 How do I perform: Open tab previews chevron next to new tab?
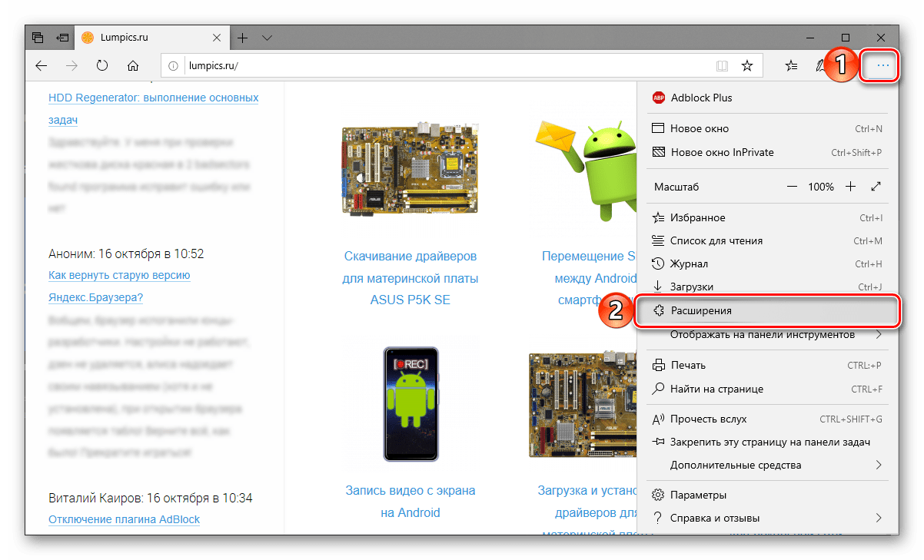coord(267,38)
